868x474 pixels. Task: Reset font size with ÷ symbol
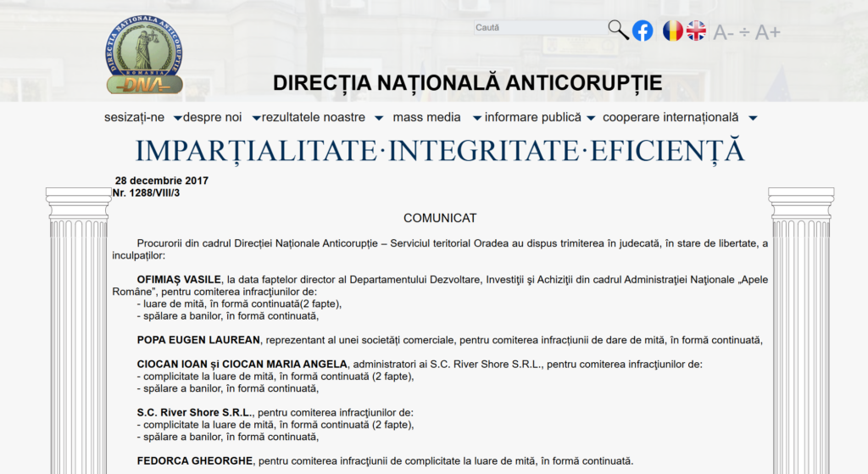[x=744, y=33]
